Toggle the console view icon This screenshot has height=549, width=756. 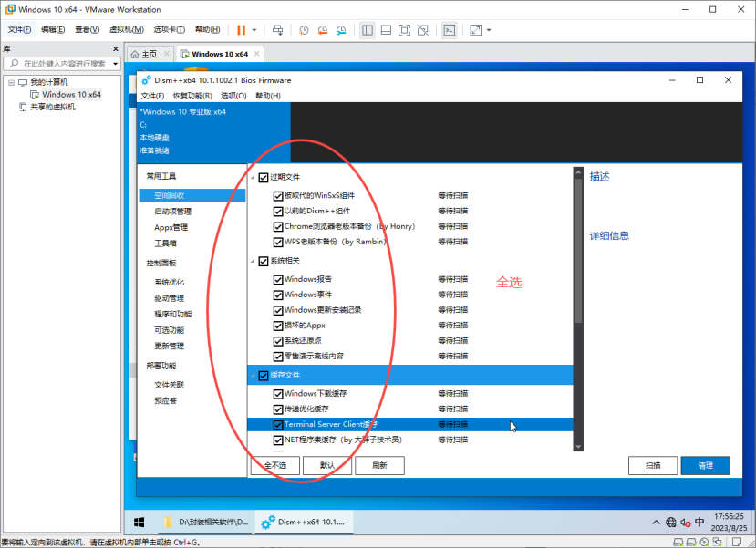pos(450,30)
